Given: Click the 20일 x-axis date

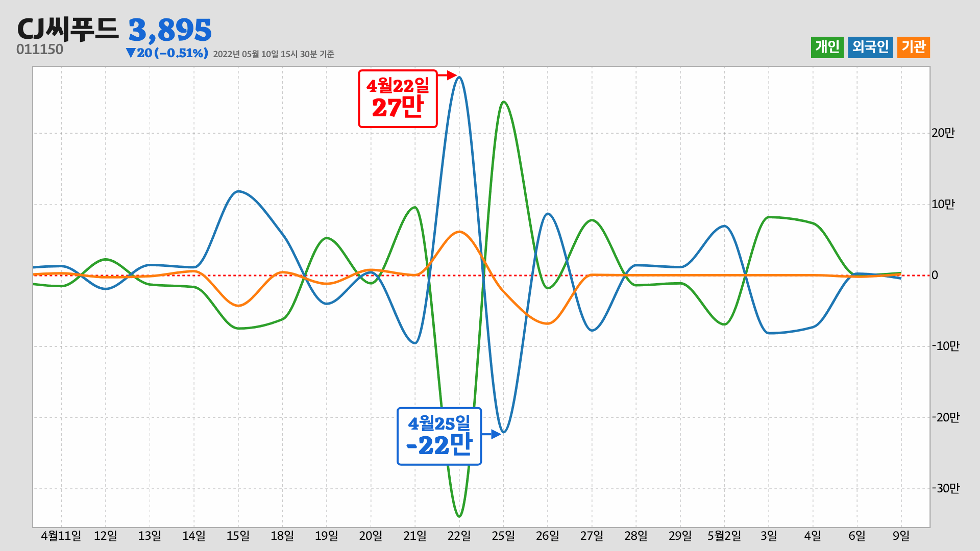Looking at the screenshot, I should pos(371,536).
